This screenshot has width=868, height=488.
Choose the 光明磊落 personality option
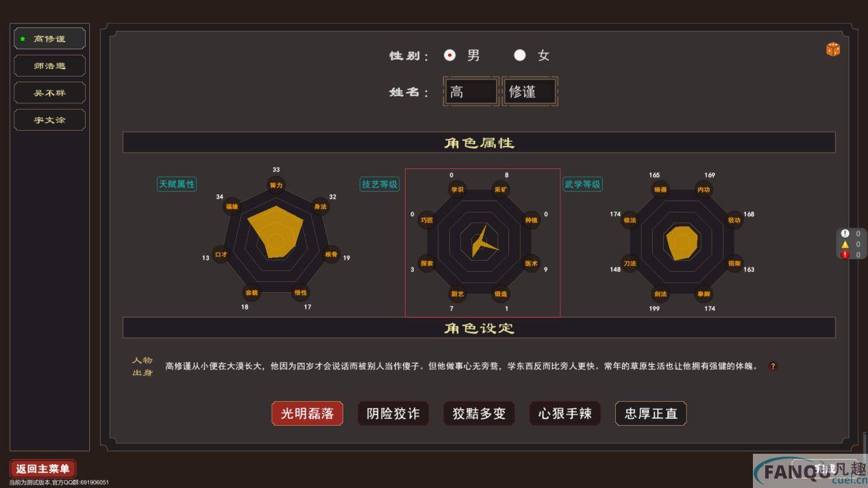[307, 413]
